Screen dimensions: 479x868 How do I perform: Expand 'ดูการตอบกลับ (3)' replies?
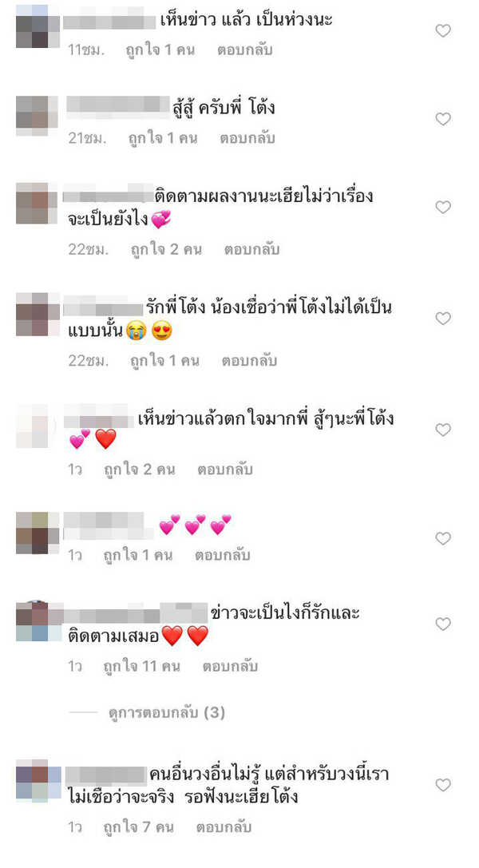[x=167, y=712]
